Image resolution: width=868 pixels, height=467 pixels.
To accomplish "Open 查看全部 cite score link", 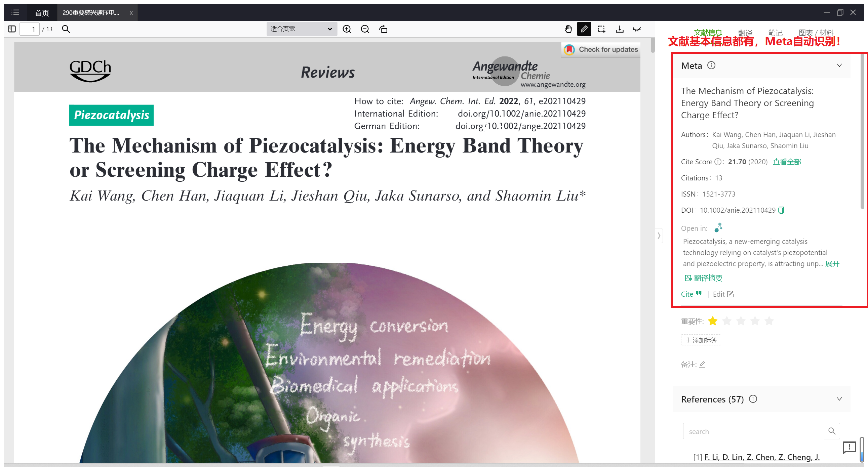I will (x=787, y=162).
